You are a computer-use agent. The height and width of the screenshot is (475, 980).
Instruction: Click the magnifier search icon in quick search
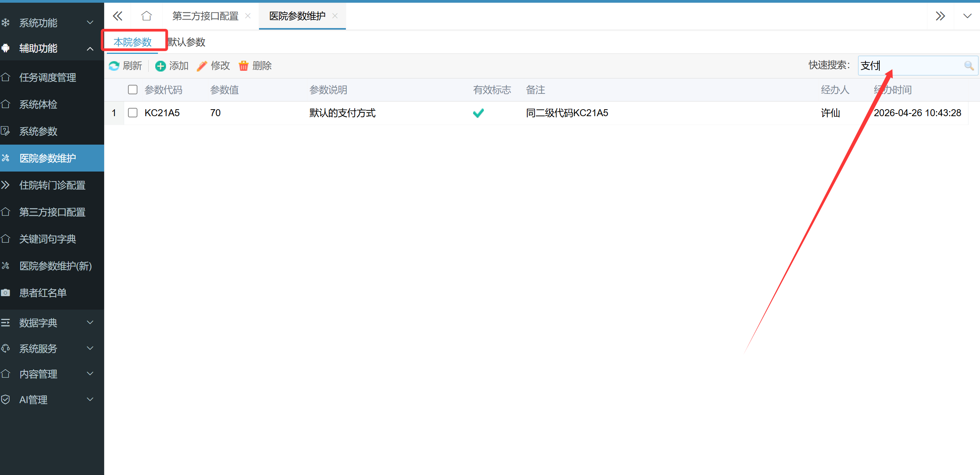coord(968,66)
